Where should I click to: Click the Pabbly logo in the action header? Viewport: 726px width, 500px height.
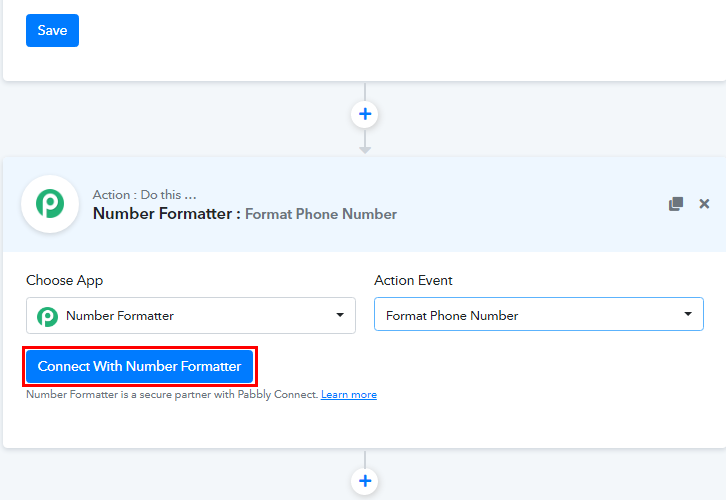pos(50,204)
